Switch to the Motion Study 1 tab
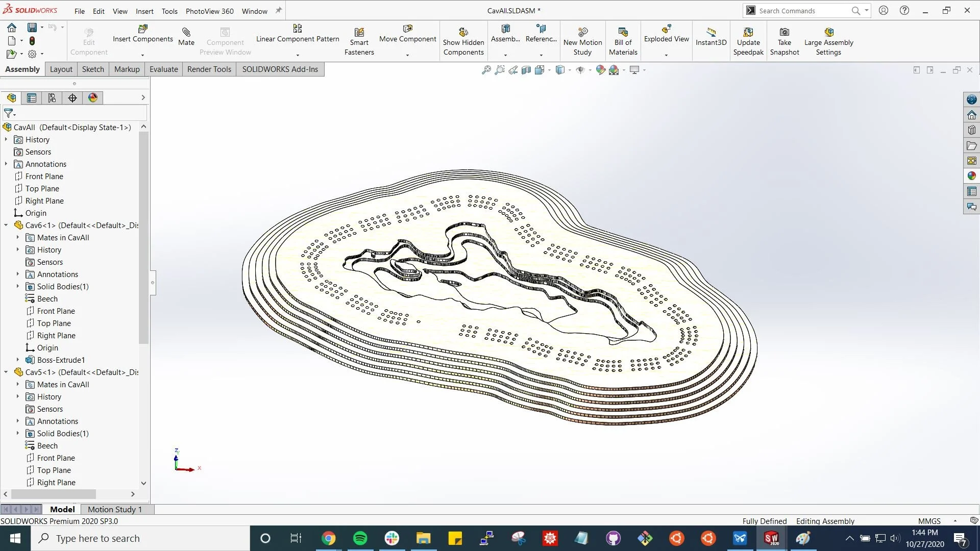Screen dimensions: 980x551 click(114, 509)
